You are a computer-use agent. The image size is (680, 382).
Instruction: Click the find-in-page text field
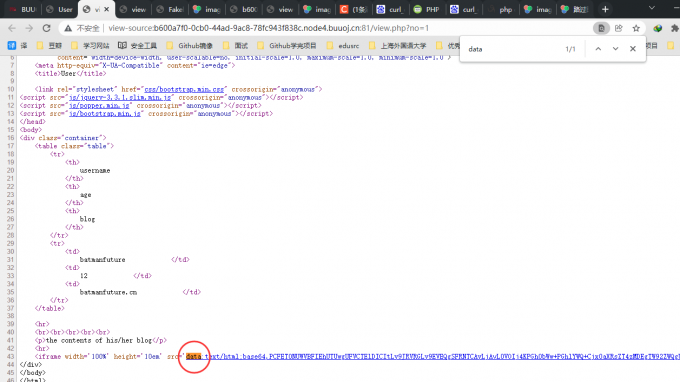click(512, 49)
